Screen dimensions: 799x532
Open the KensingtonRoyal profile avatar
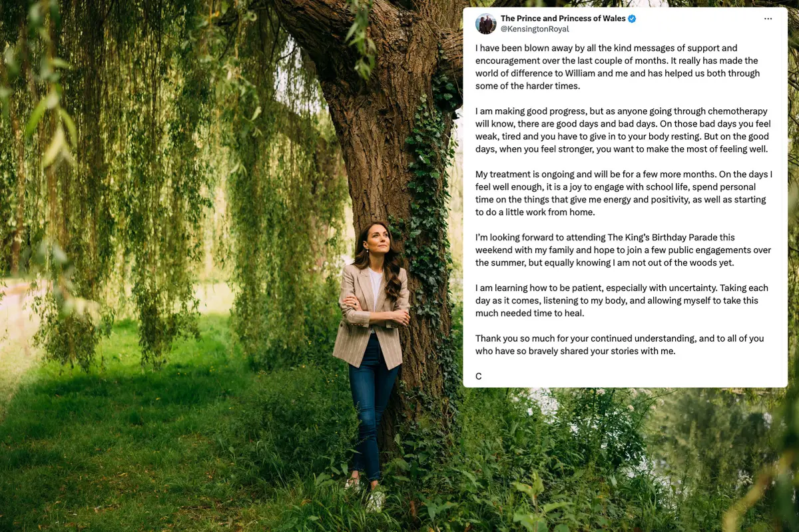point(485,23)
